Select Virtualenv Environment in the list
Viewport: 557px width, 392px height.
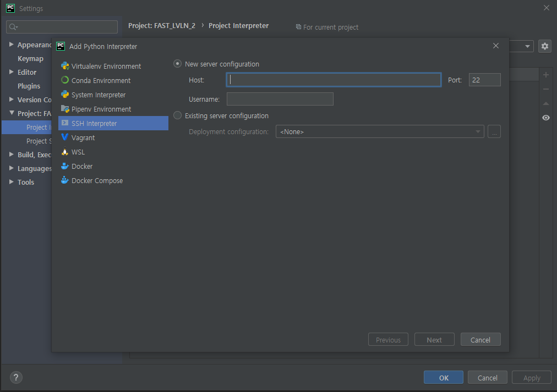click(x=113, y=66)
